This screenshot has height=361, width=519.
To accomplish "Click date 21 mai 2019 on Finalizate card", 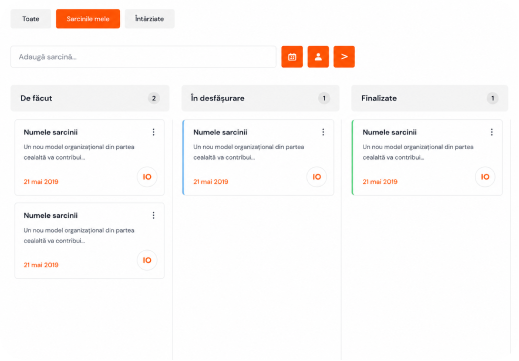I will [380, 182].
